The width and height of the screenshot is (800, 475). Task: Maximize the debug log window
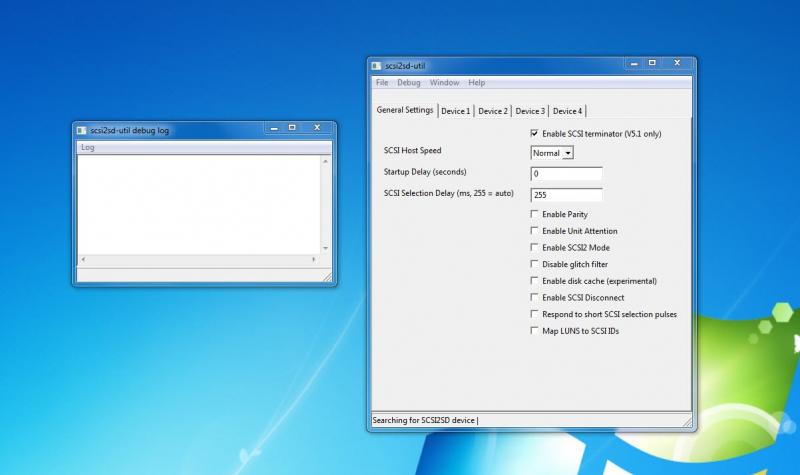[x=292, y=128]
